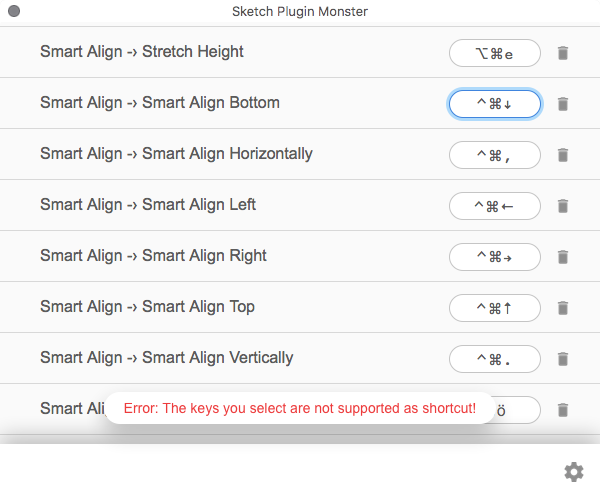Focus the Smart Align Bottom shortcut field
Screen dimensions: 600x500
point(495,104)
